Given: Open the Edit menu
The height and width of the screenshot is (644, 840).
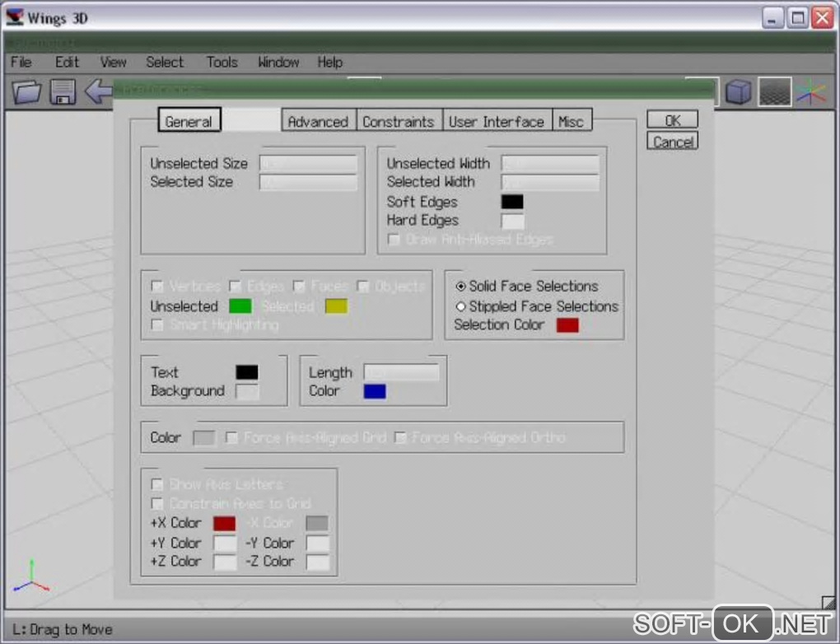Looking at the screenshot, I should pos(67,62).
